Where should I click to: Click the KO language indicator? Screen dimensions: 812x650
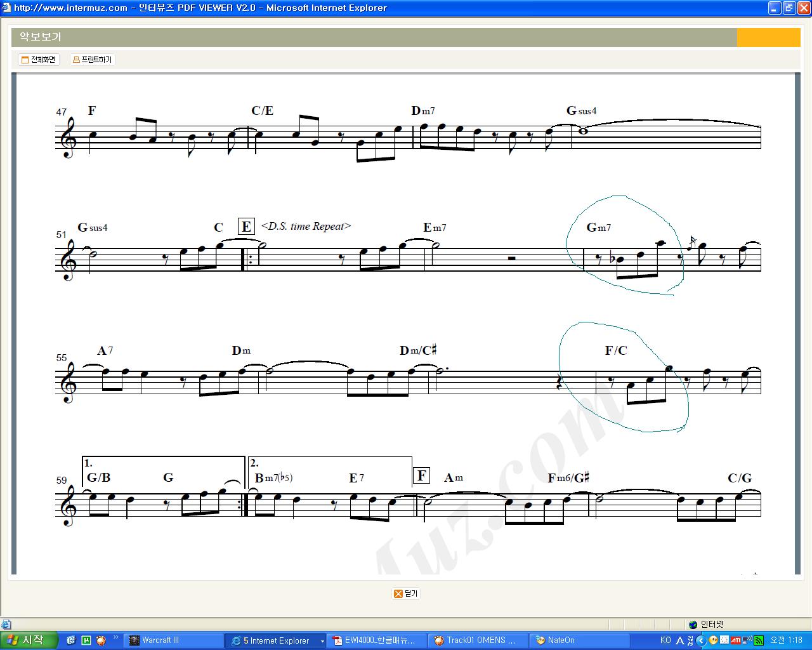click(x=665, y=640)
